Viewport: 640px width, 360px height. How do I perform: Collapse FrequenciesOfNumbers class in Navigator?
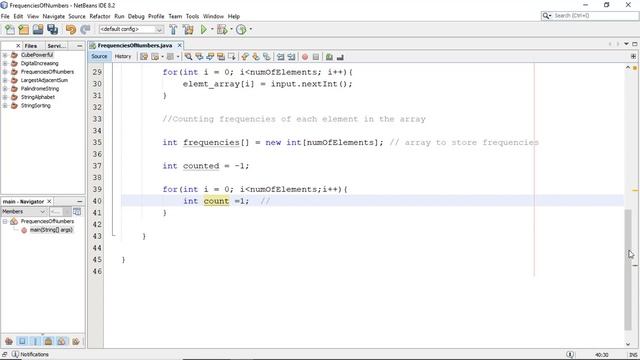5,221
